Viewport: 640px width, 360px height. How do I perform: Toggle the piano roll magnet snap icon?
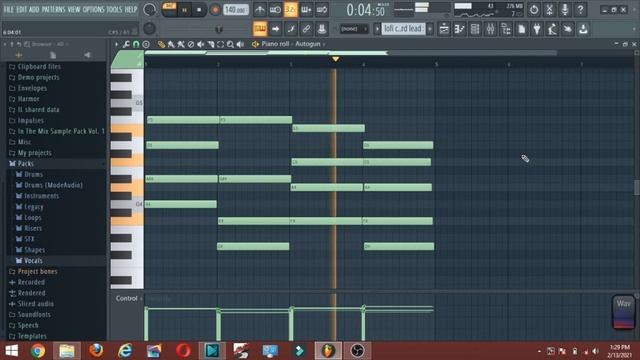pos(136,44)
